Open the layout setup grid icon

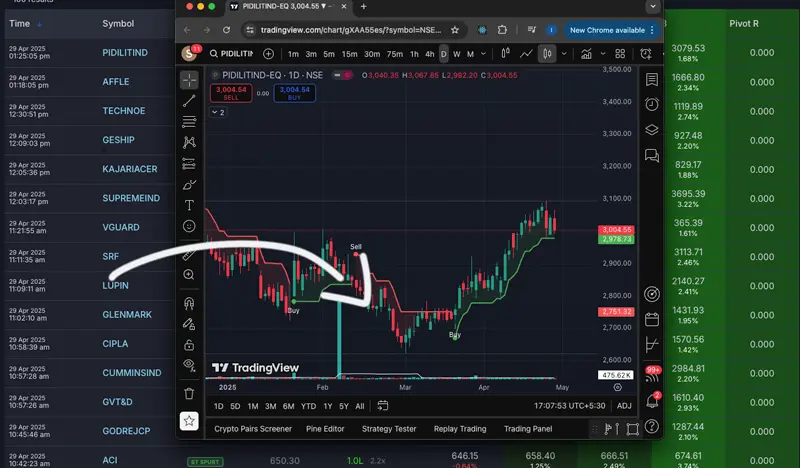pyautogui.click(x=620, y=54)
